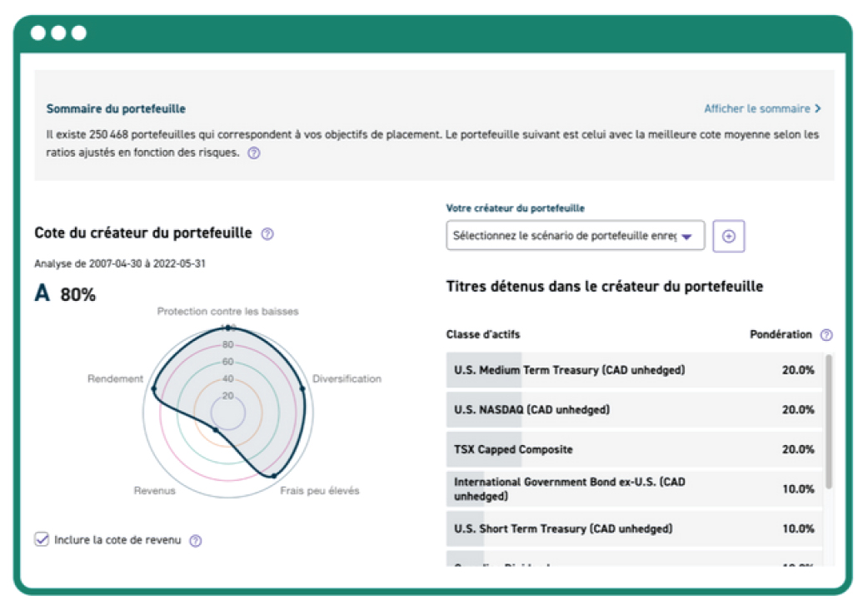868x611 pixels.
Task: Select the U.S. NASDAQ asset row
Action: (633, 410)
